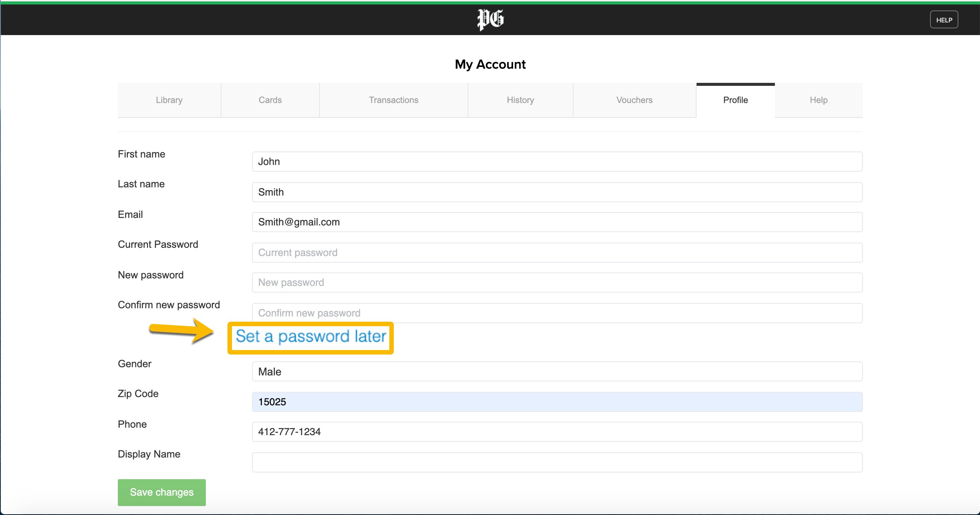This screenshot has width=980, height=515.
Task: Focus the New password input
Action: (x=557, y=283)
